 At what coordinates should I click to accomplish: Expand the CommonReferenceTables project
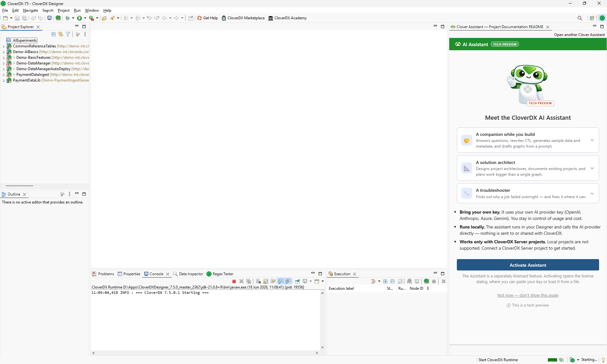tap(3, 46)
